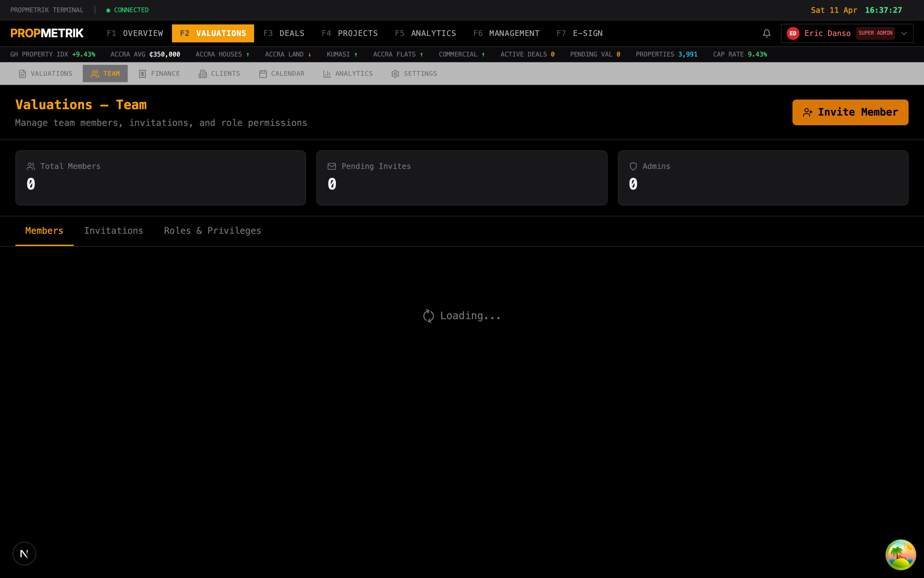Click the Pending Invites envelope icon
This screenshot has height=578, width=924.
332,166
